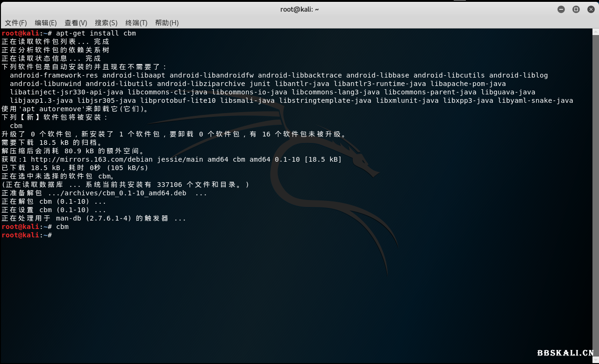Open the 帮助(H) menu

[166, 22]
